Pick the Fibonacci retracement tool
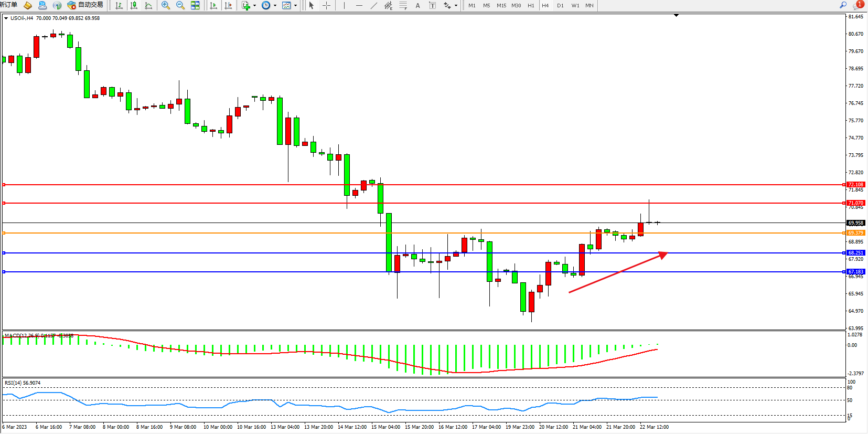Viewport: 868px width, 434px height. (403, 5)
